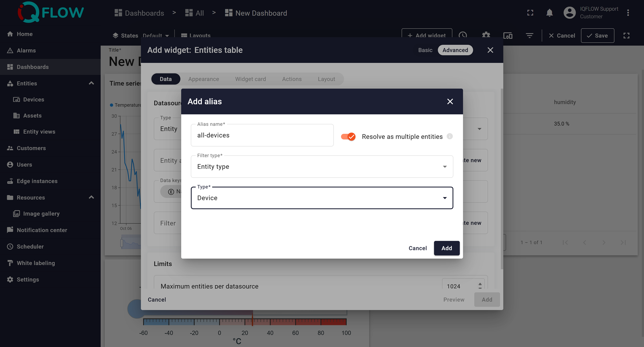Screen dimensions: 644x347
Task: Switch widget mode to Basic
Action: point(425,50)
